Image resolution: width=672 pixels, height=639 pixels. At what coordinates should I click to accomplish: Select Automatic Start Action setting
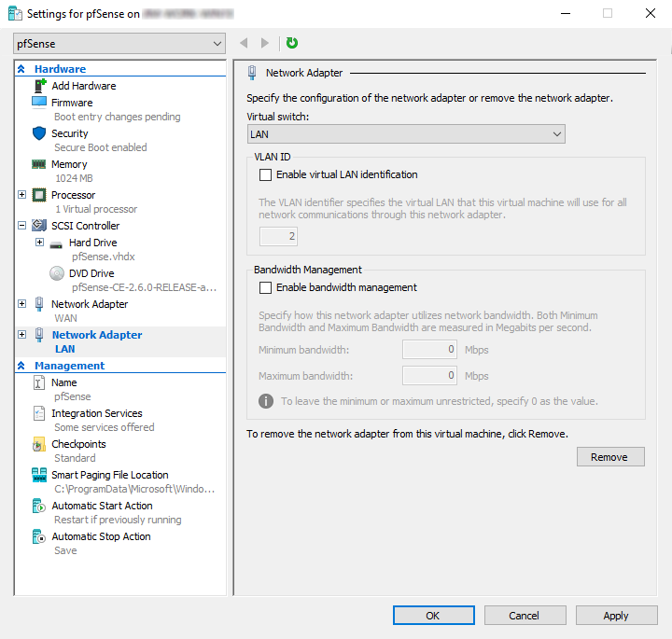(102, 506)
